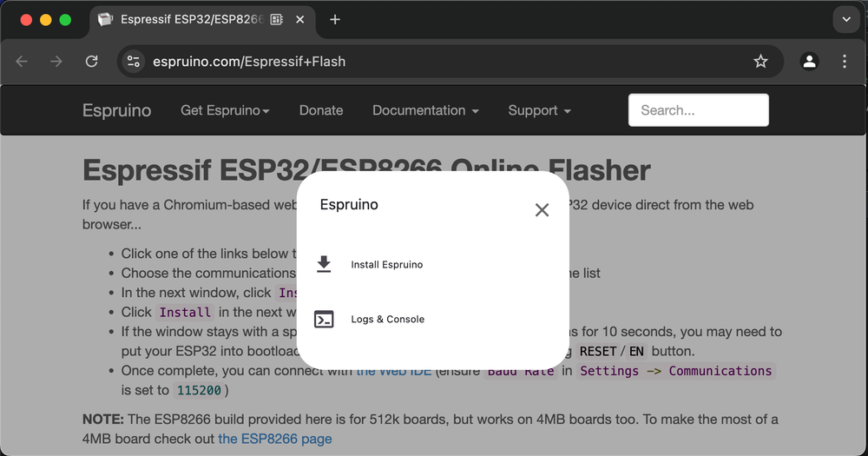Viewport: 868px width, 456px height.
Task: Close the Espruino dialog with X
Action: click(x=542, y=209)
